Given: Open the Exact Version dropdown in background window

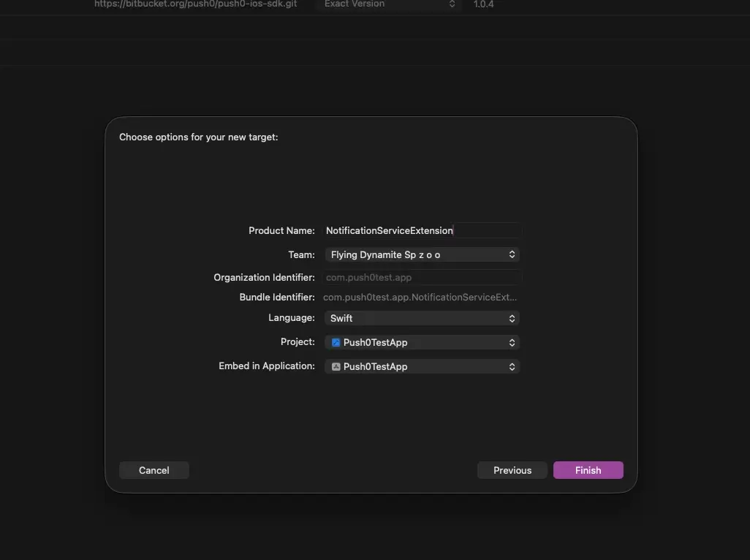Looking at the screenshot, I should 389,4.
